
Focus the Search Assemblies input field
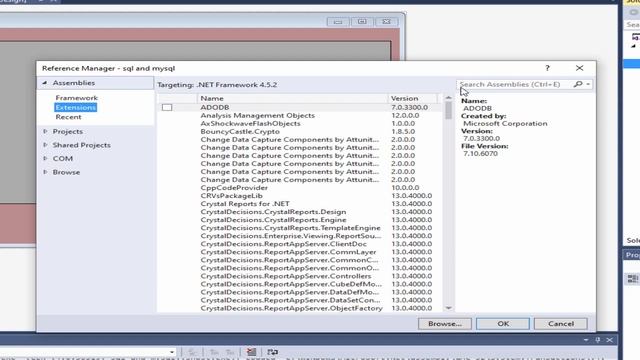pyautogui.click(x=515, y=84)
